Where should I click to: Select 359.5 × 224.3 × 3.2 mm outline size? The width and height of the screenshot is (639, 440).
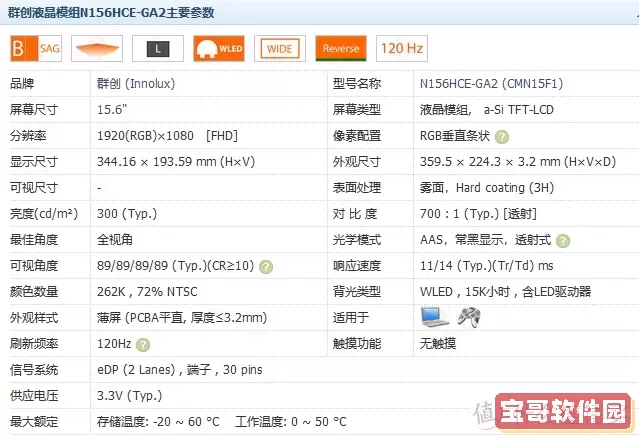click(x=518, y=162)
